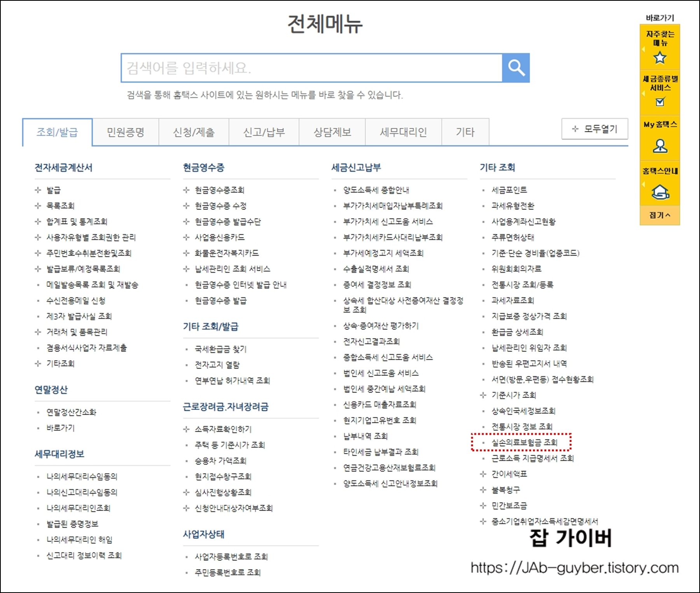Click 양도소득세 종합안내

pyautogui.click(x=377, y=190)
